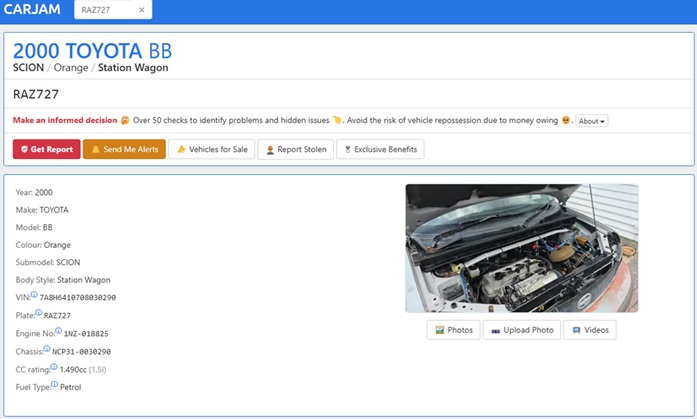The height and width of the screenshot is (419, 697).
Task: Click the Engine No info icon
Action: [59, 331]
